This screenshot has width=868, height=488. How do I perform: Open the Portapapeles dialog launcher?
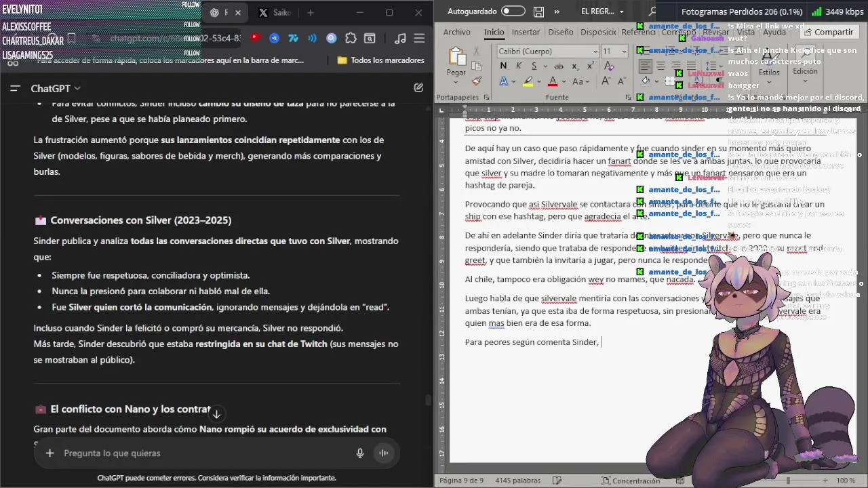pos(488,97)
